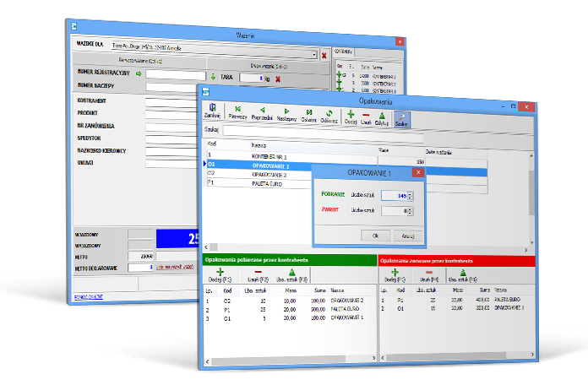Refresh the list with Odśwież icon
The image size is (588, 385).
point(330,113)
